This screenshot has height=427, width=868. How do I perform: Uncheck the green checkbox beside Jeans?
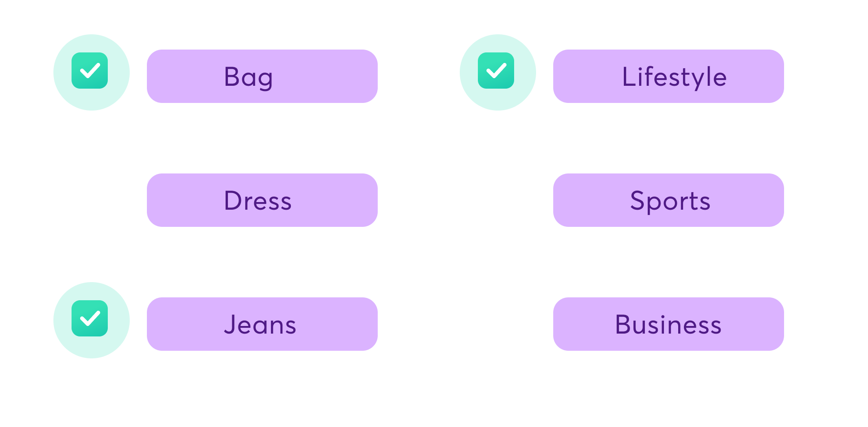click(x=90, y=318)
